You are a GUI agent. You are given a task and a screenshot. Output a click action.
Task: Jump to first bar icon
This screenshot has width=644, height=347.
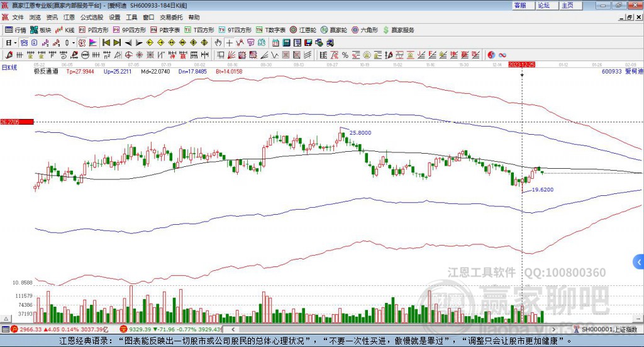106,43
